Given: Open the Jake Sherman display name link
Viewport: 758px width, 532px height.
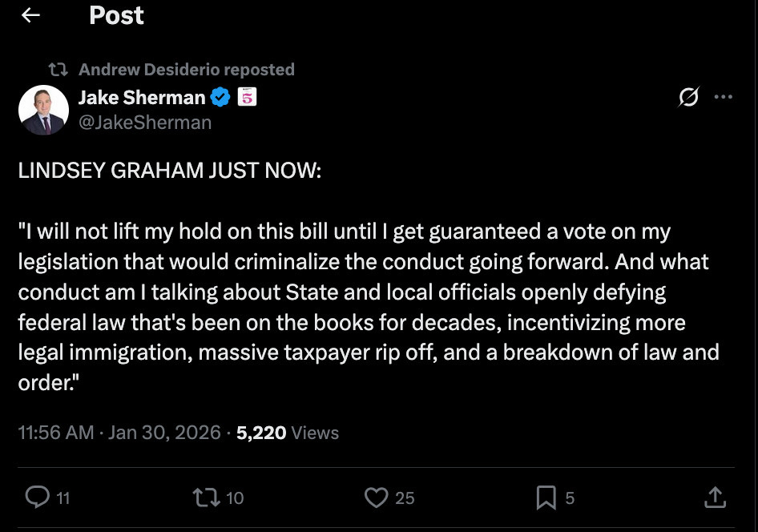Looking at the screenshot, I should pyautogui.click(x=142, y=98).
